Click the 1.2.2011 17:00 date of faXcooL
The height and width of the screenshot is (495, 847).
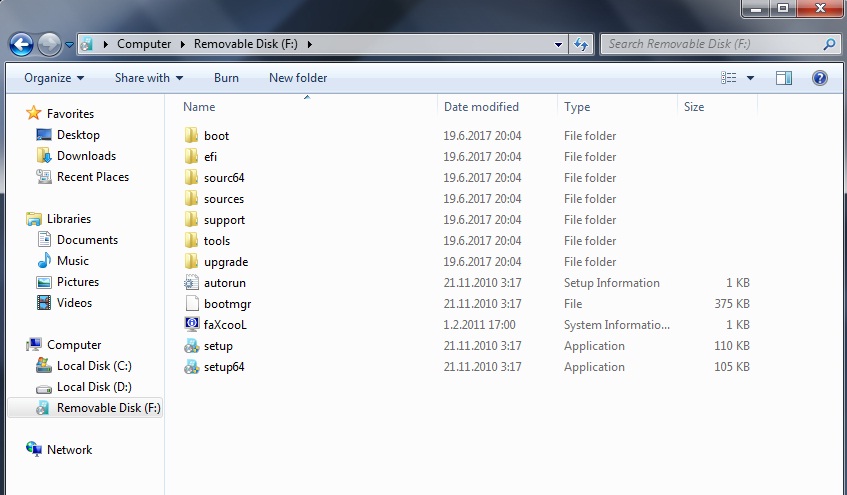(x=480, y=325)
